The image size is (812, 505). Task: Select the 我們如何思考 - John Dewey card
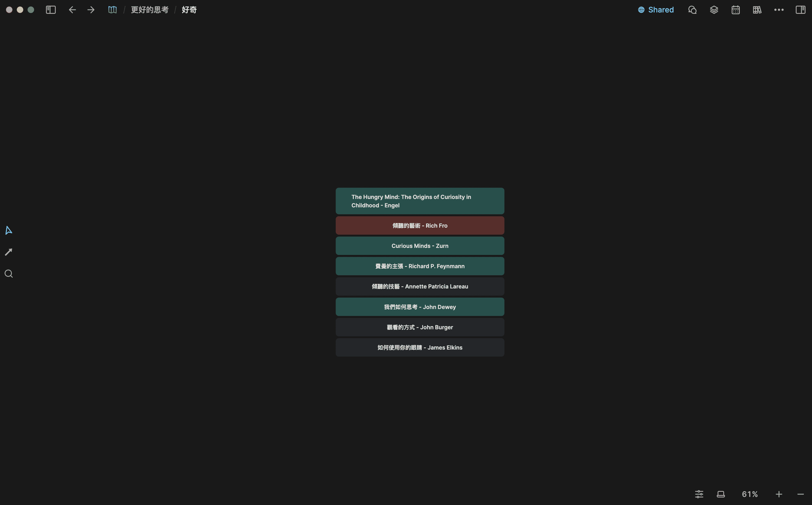(420, 307)
